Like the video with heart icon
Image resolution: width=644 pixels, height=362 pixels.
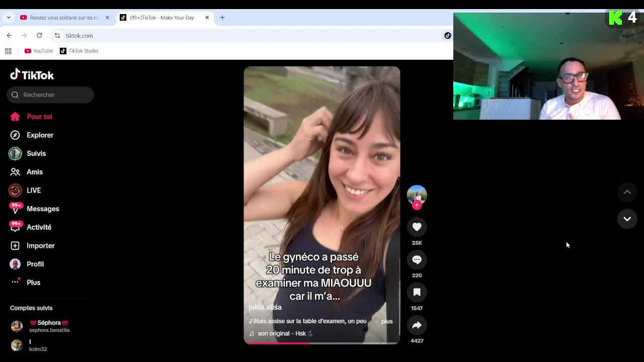tap(417, 227)
